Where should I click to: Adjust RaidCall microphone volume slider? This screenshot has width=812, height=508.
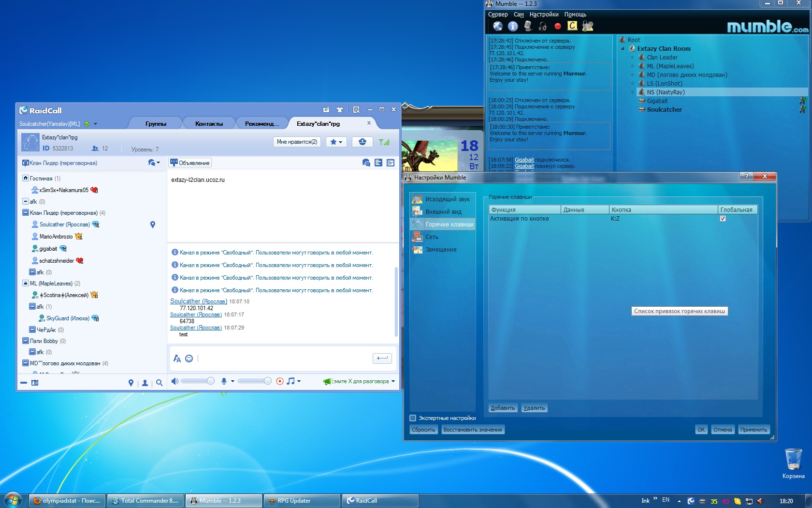tap(254, 381)
